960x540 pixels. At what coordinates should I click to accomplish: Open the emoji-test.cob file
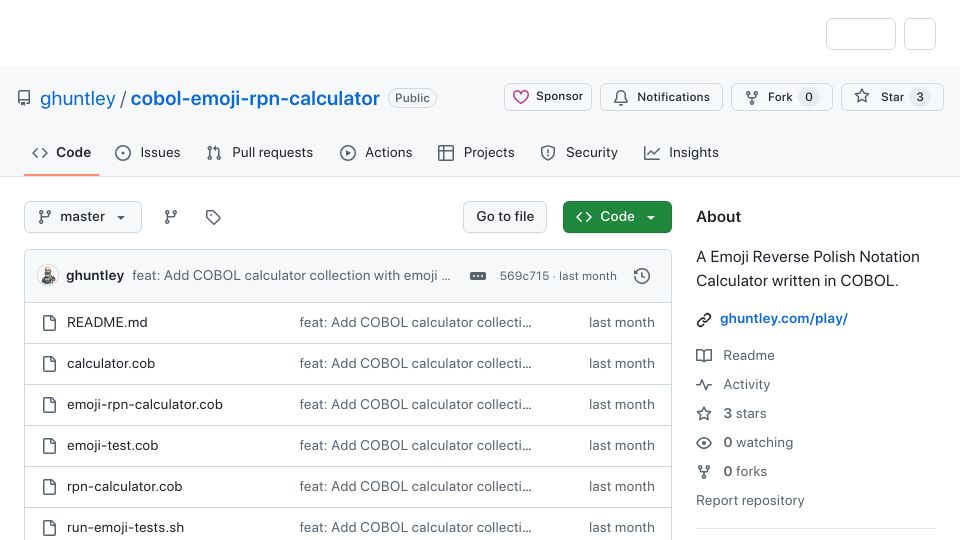[x=113, y=446]
